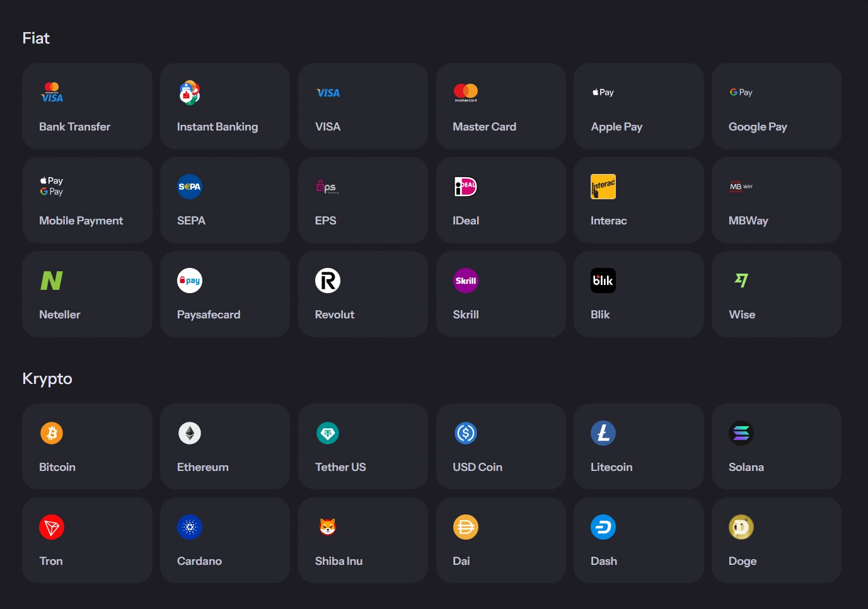Click the yellow Interac logo icon
Viewport: 868px width, 609px height.
coord(603,187)
